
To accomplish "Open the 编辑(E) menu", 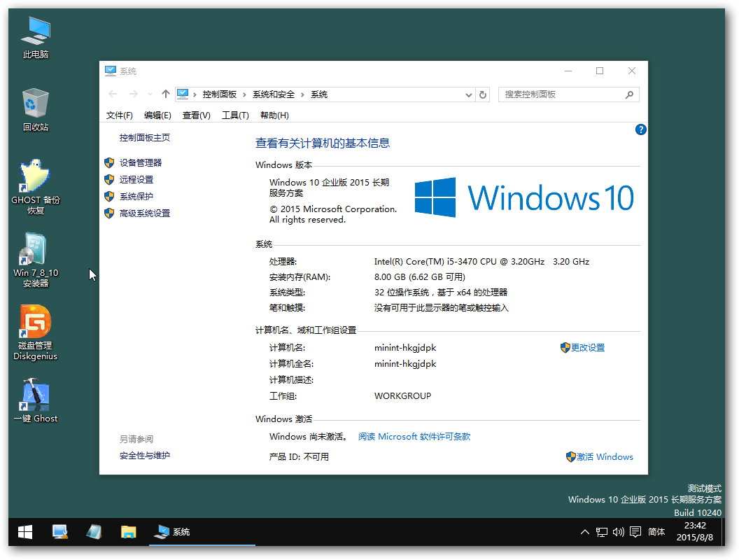I will click(x=157, y=115).
